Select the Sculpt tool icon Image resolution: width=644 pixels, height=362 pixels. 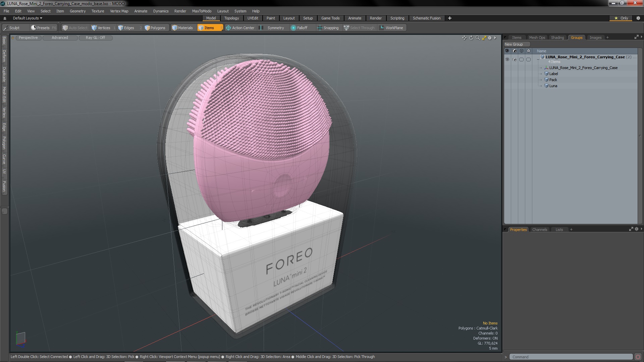click(5, 28)
